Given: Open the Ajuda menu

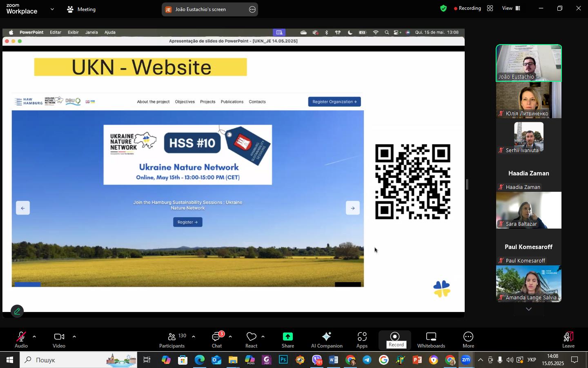Looking at the screenshot, I should (x=110, y=32).
